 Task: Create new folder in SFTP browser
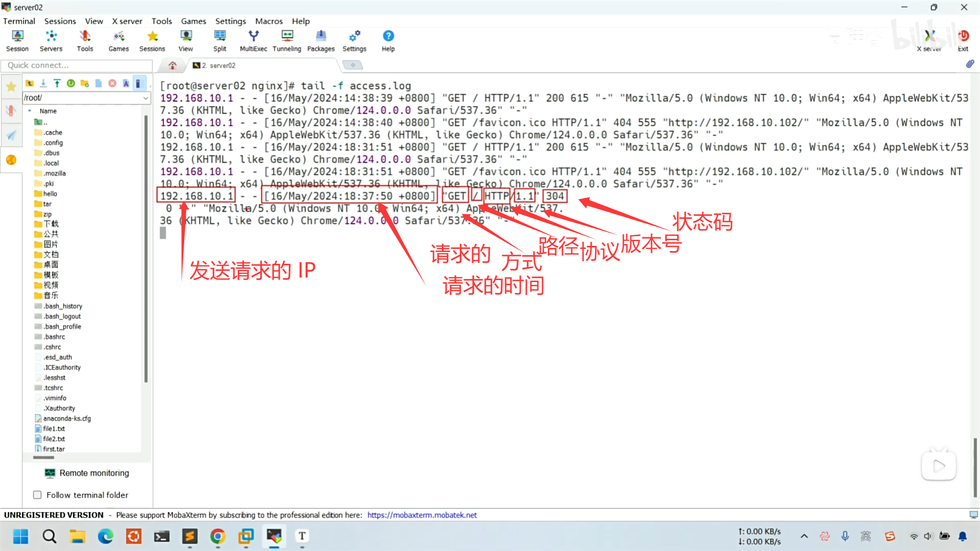coord(85,83)
